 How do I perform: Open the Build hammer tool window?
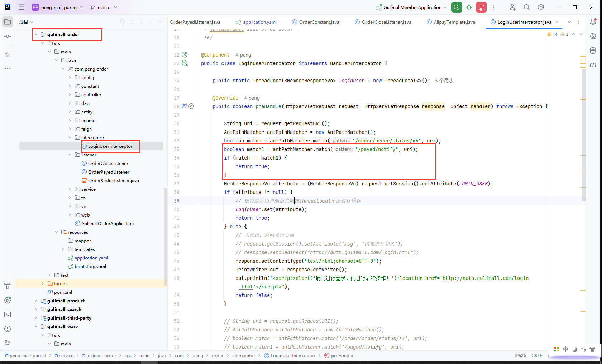point(8,286)
